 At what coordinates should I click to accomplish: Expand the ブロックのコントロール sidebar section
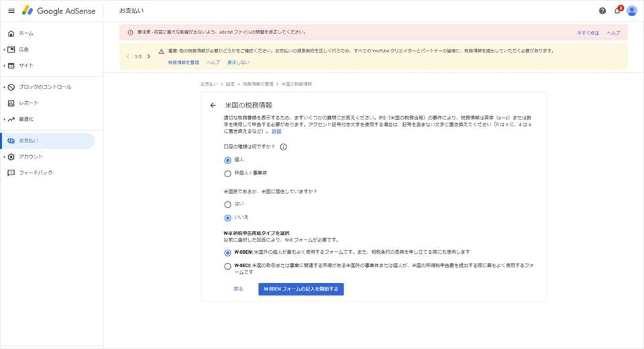(x=4, y=87)
